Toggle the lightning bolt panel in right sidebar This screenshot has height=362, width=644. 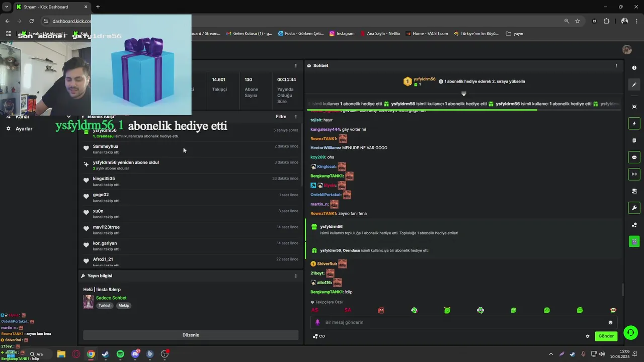[x=634, y=124]
